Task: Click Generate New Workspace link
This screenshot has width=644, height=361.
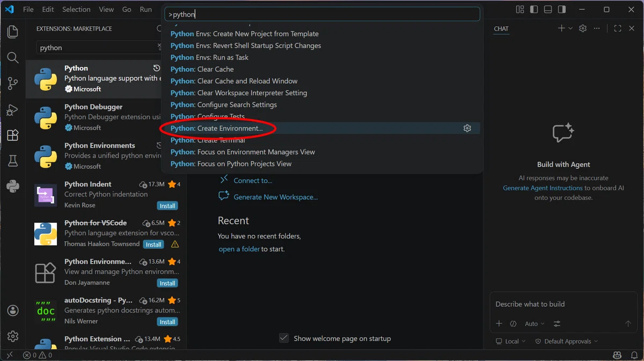Action: [275, 197]
